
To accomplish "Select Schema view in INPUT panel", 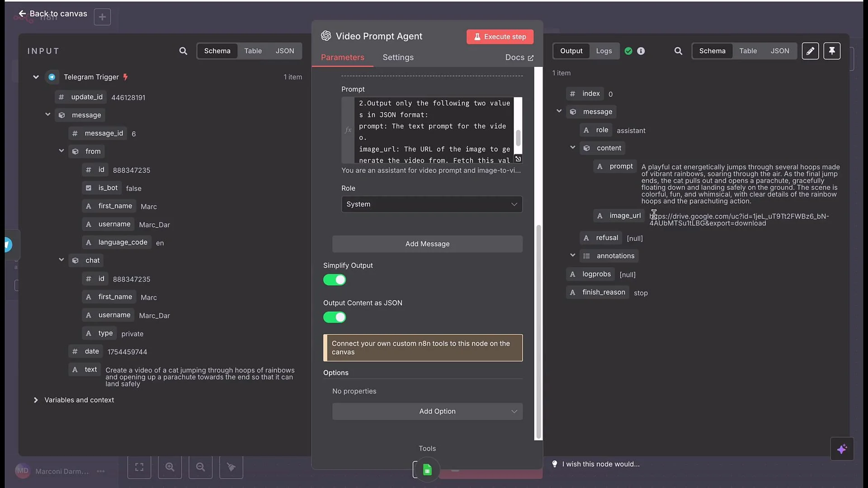I will pyautogui.click(x=217, y=51).
